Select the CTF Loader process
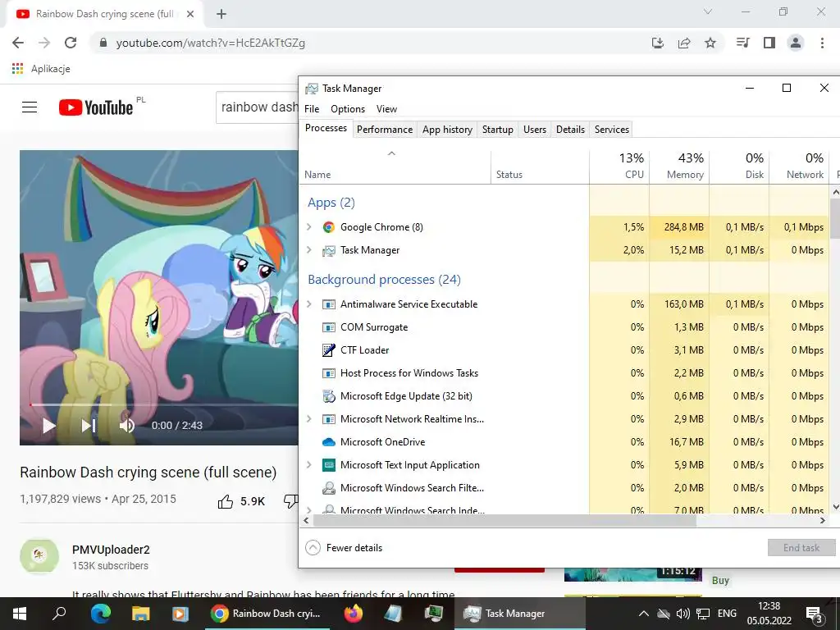The image size is (840, 630). pyautogui.click(x=565, y=350)
